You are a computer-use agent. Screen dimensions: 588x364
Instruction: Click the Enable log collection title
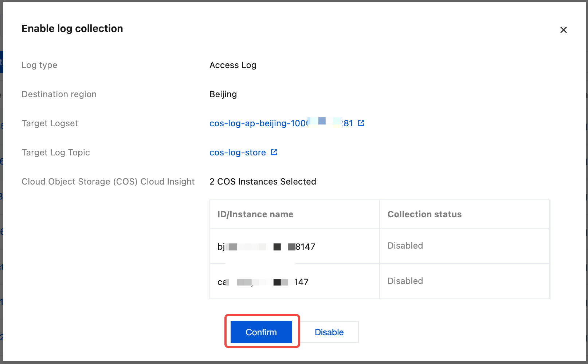point(72,28)
